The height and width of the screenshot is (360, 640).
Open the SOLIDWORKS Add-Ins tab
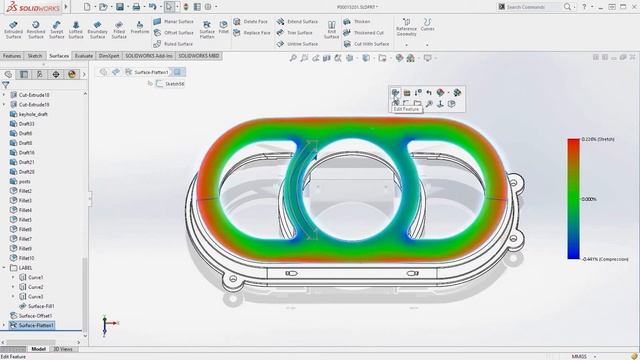click(149, 56)
